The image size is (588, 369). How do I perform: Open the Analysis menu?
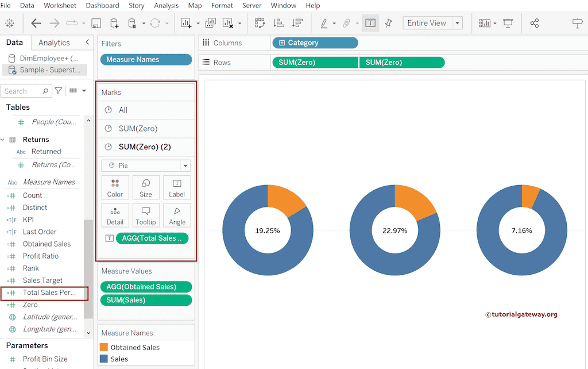(x=166, y=5)
